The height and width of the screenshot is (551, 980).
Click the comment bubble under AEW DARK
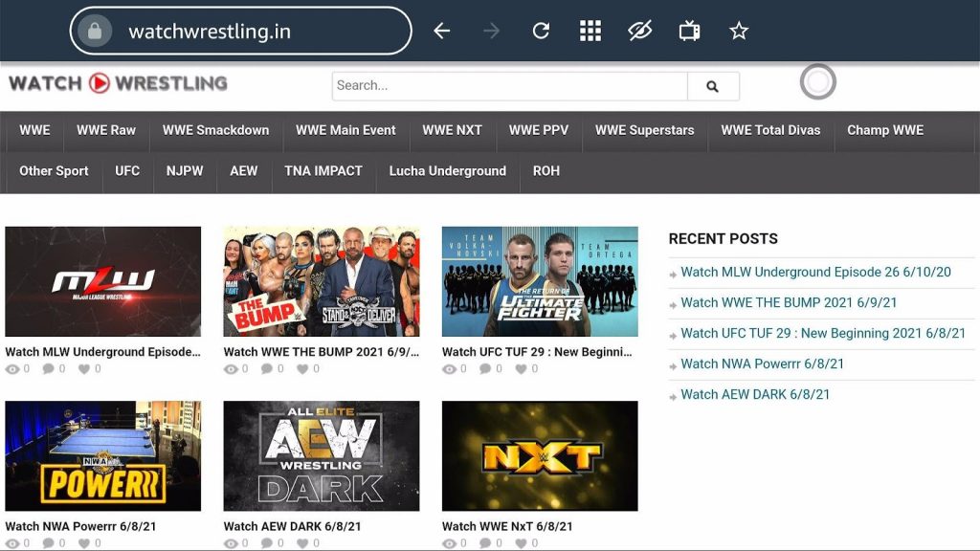267,543
